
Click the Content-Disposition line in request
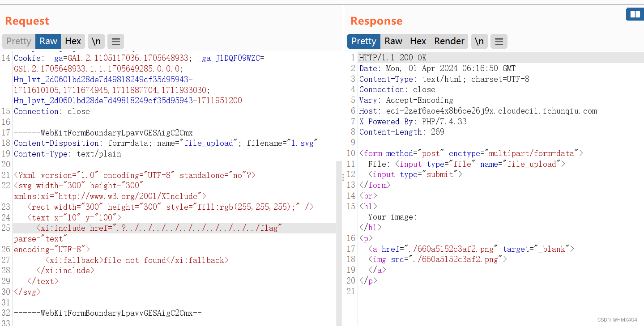(x=166, y=143)
